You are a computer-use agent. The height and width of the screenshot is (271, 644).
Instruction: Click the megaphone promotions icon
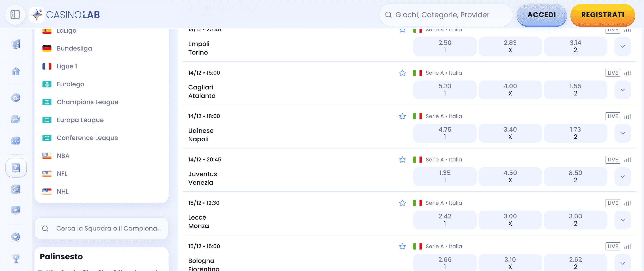tap(16, 44)
